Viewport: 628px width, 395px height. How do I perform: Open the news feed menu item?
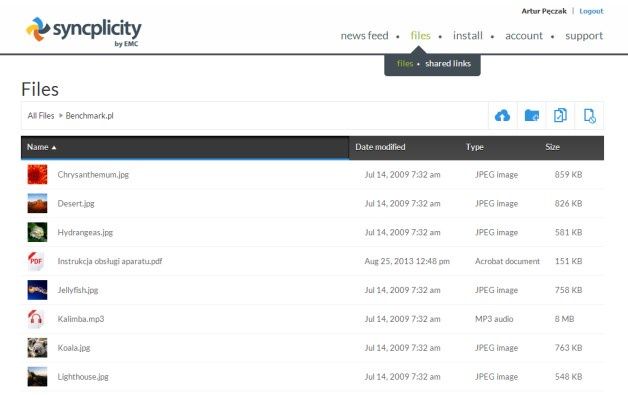click(364, 36)
